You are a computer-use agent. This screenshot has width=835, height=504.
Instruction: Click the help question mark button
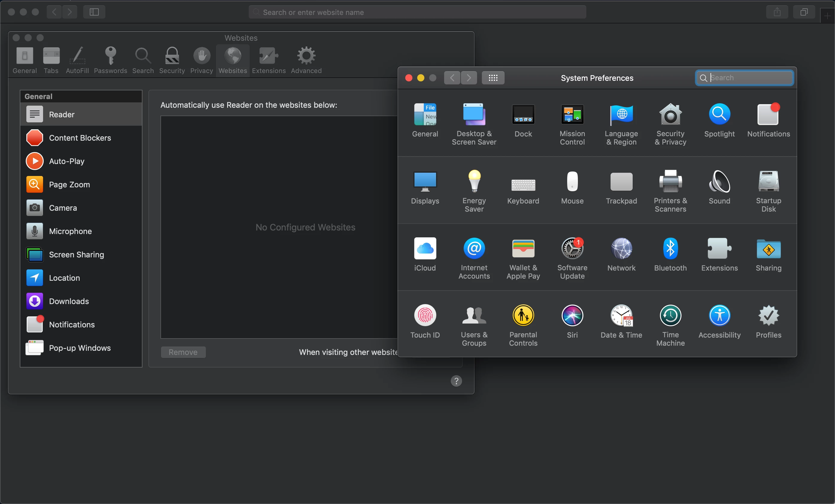click(456, 381)
